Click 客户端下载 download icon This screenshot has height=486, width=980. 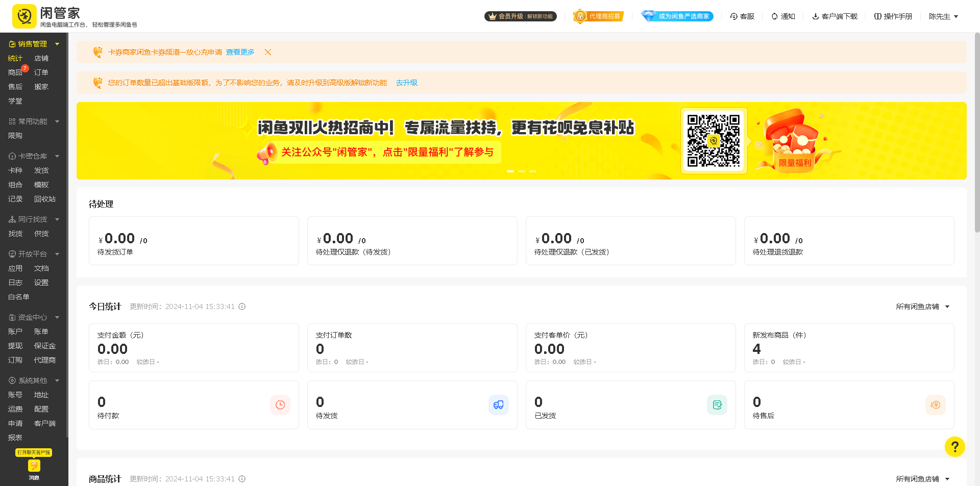point(816,16)
